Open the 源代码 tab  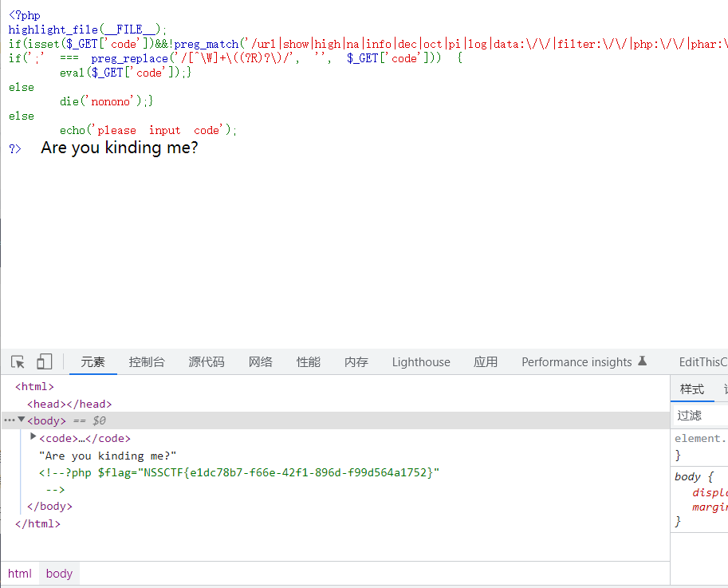click(206, 361)
